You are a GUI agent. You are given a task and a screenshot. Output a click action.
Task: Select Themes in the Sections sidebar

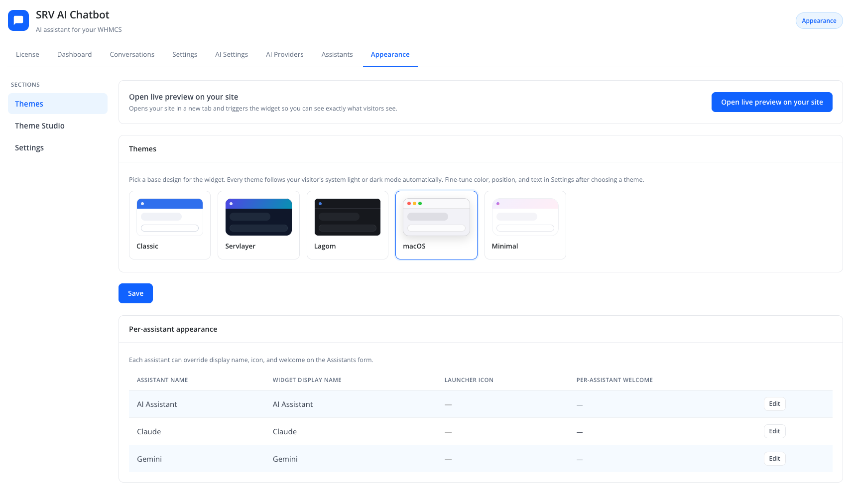point(58,104)
